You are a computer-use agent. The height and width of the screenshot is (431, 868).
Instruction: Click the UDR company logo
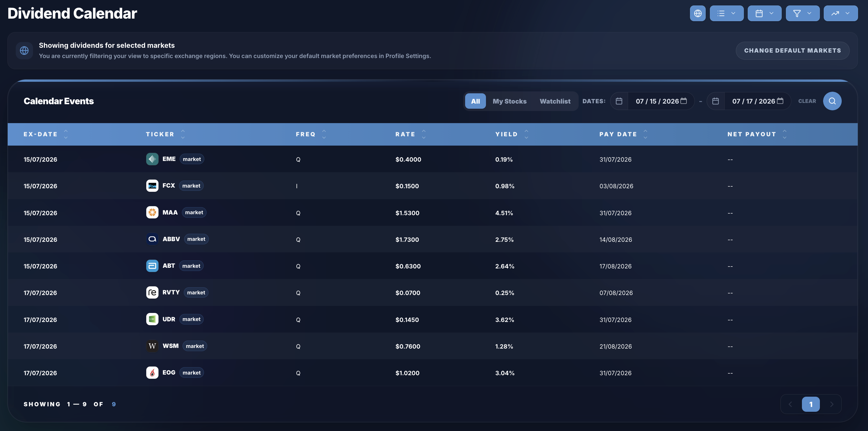152,319
